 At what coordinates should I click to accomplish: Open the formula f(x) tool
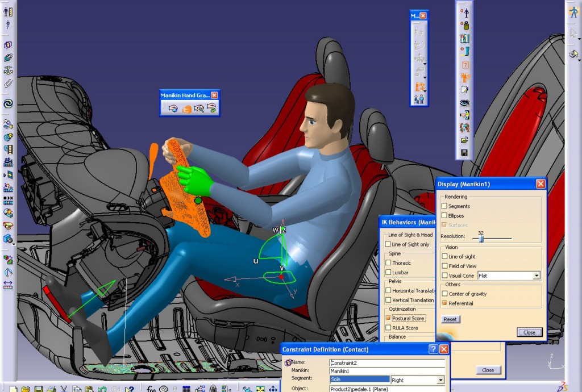point(151,389)
